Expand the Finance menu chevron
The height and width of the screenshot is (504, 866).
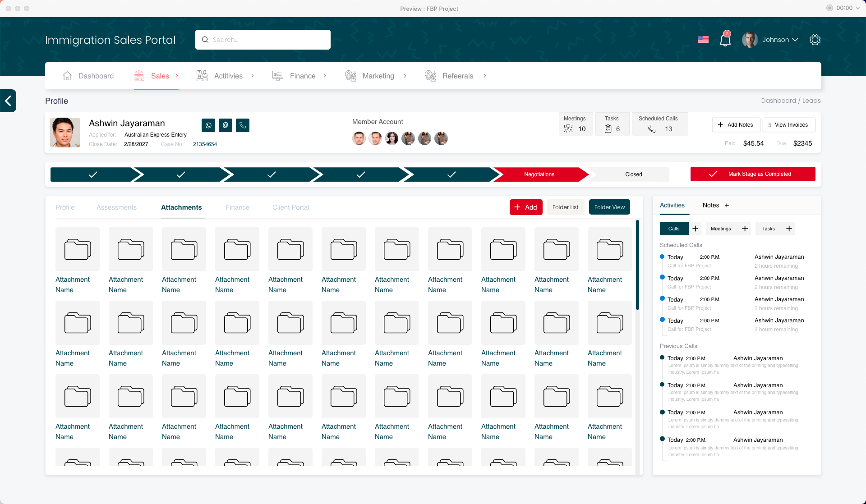[x=325, y=76]
